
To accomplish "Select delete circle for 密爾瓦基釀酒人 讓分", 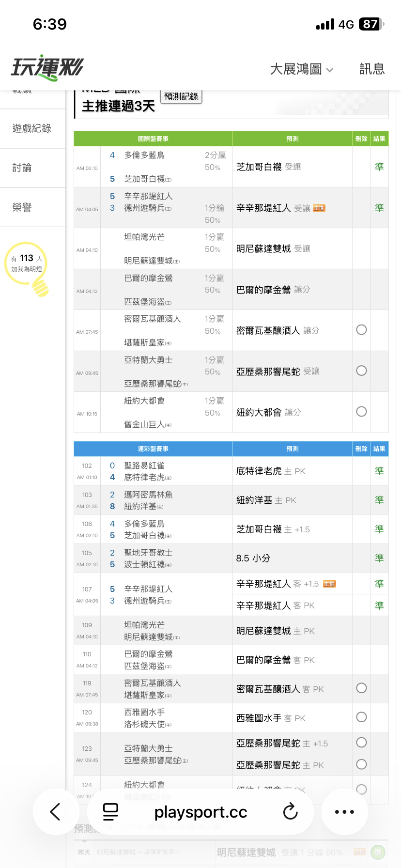I will (361, 330).
